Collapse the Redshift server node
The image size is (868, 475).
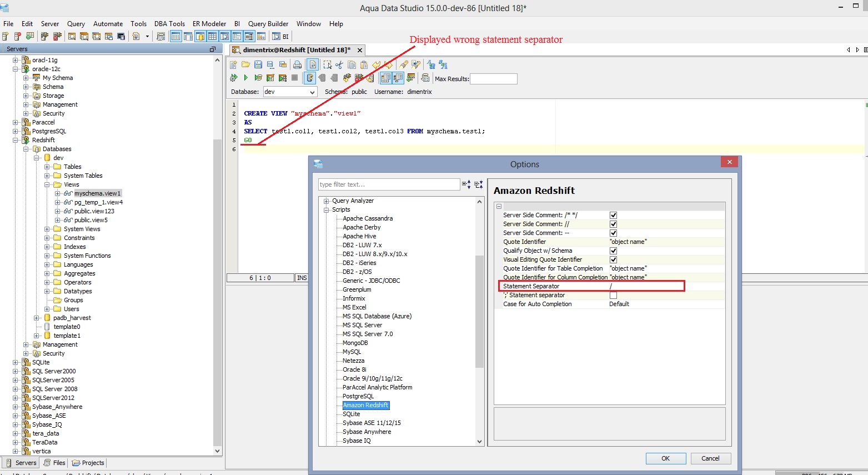click(16, 140)
